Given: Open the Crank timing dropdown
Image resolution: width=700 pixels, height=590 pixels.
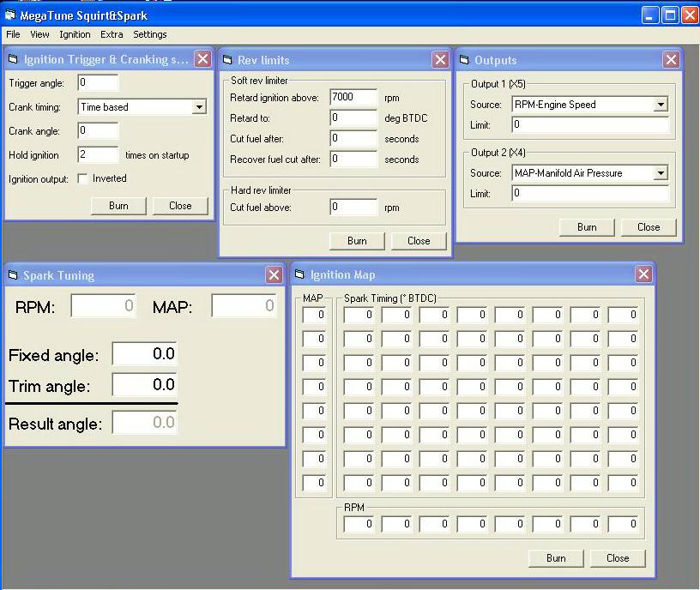Looking at the screenshot, I should pyautogui.click(x=199, y=107).
